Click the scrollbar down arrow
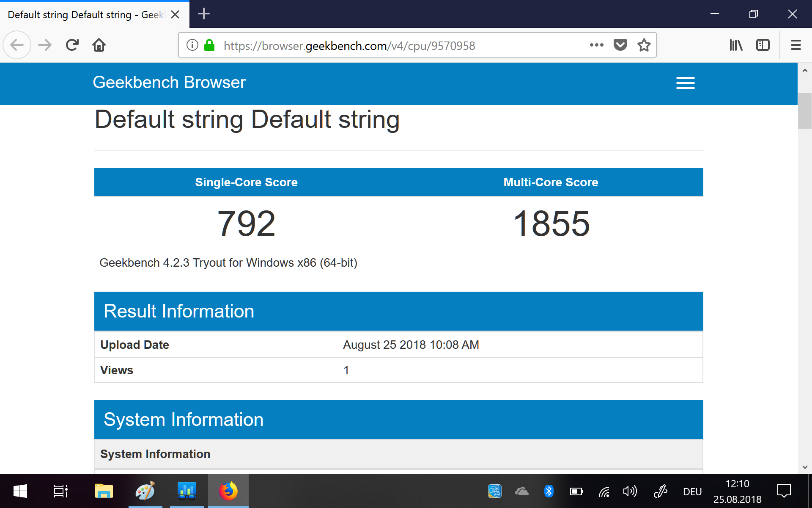 pos(805,467)
